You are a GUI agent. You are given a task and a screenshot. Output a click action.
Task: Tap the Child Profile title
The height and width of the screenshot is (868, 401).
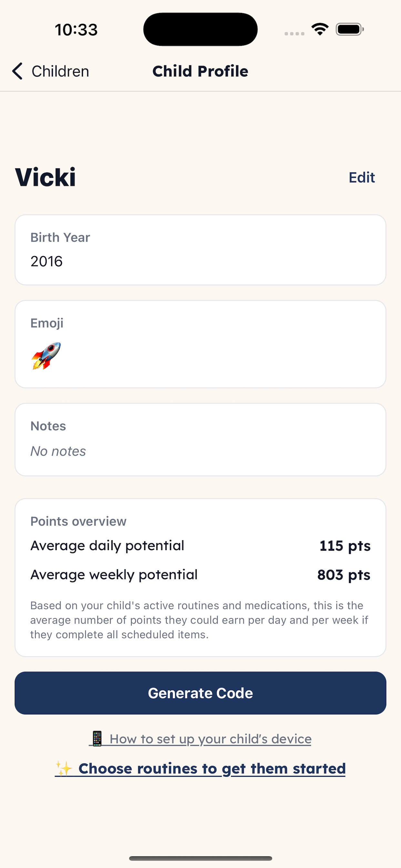200,71
